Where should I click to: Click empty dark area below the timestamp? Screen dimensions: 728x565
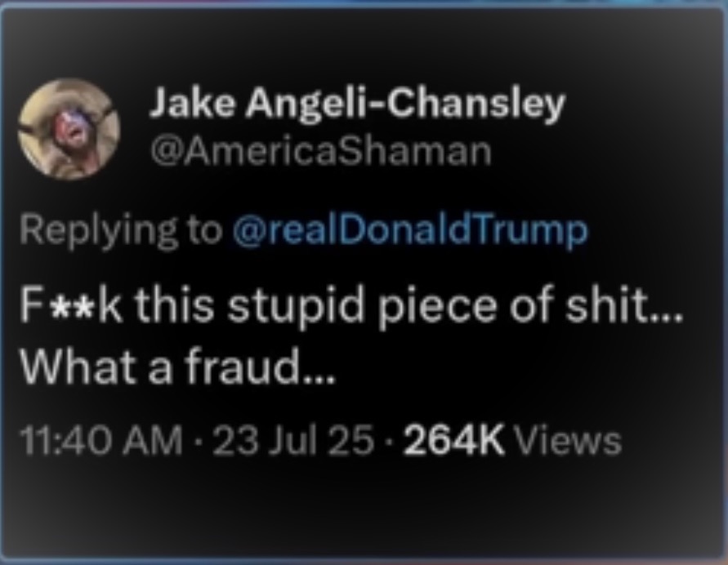[x=362, y=505]
